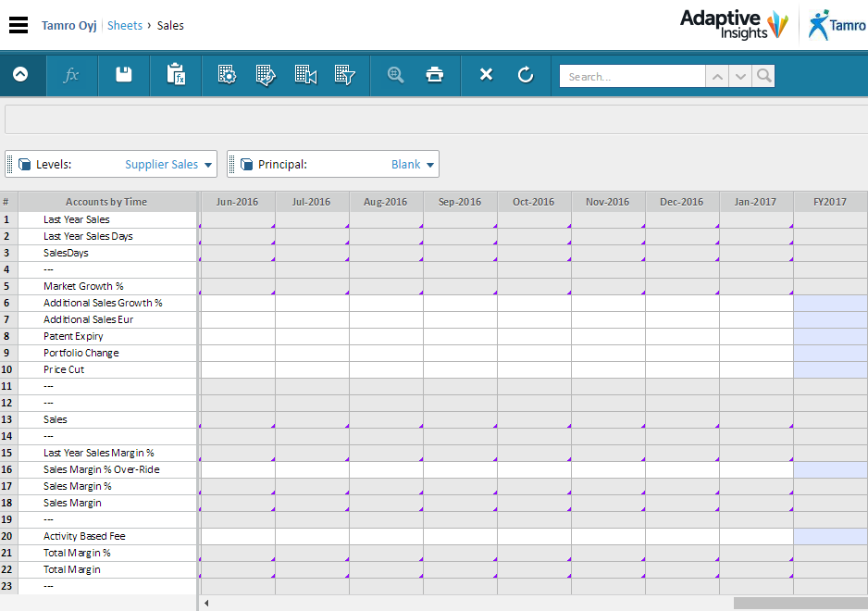Select the Sales Margin row in line 18
868x611 pixels.
click(72, 503)
